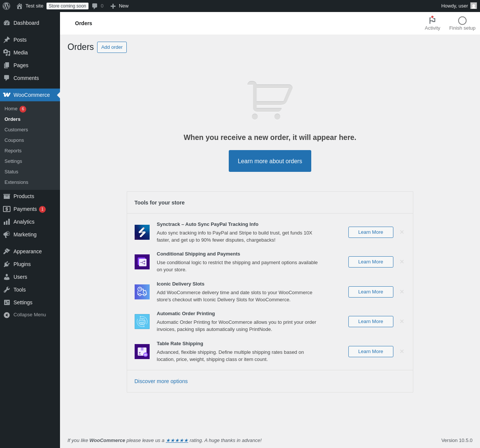Click Learn More for Iconic Delivery Slots
Image resolution: width=480 pixels, height=448 pixels.
pos(371,292)
